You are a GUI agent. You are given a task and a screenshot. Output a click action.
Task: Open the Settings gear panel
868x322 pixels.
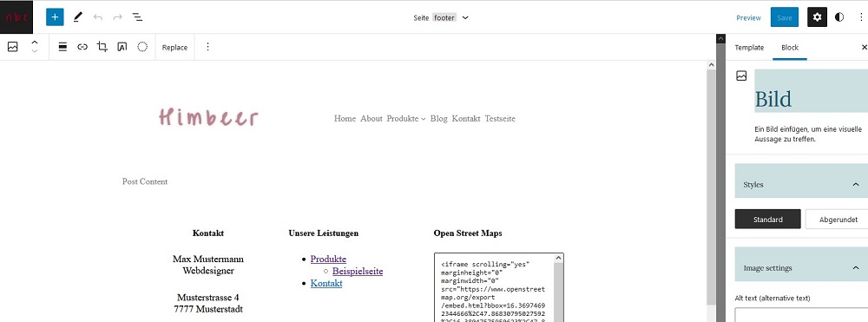pos(817,17)
